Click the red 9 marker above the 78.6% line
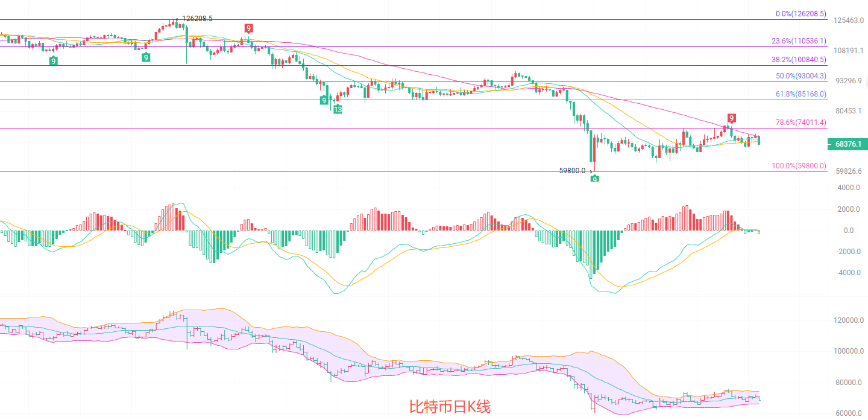The image size is (868, 420). tap(731, 118)
